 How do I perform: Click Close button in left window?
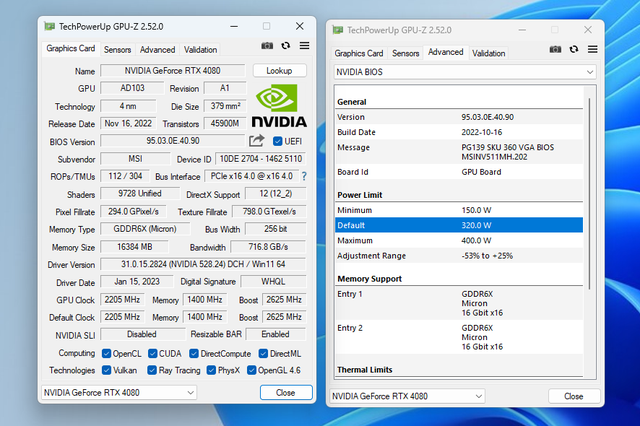click(x=286, y=393)
